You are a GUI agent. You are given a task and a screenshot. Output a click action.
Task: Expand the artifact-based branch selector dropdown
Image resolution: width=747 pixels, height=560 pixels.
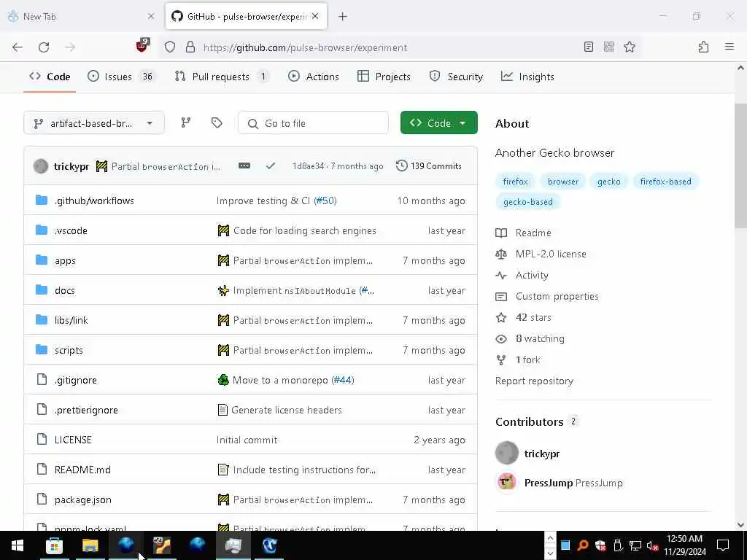click(94, 122)
